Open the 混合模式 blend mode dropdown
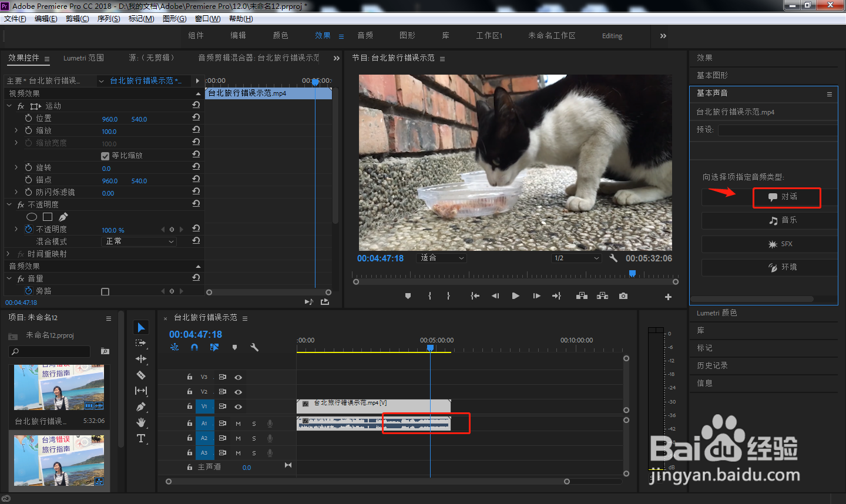Viewport: 846px width, 504px height. pos(139,241)
